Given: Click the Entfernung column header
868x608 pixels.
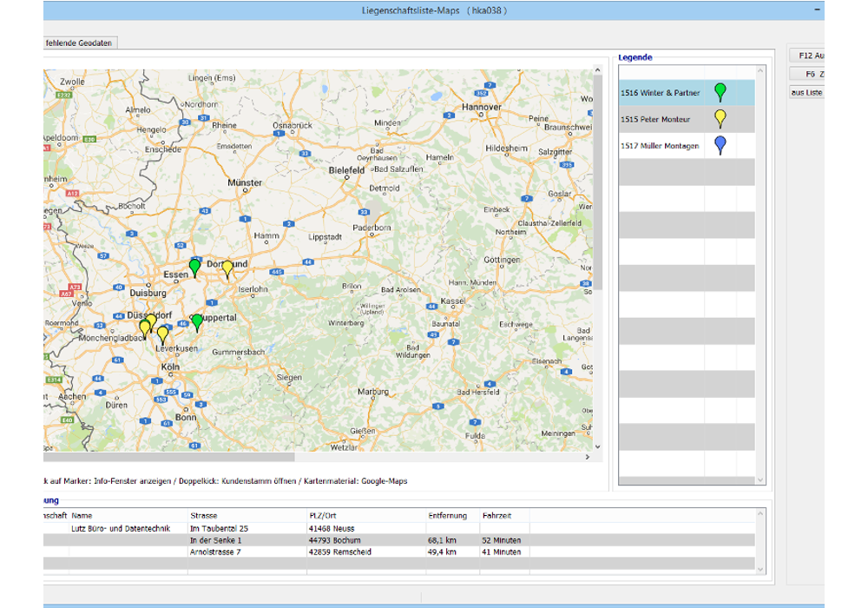Looking at the screenshot, I should click(x=447, y=516).
